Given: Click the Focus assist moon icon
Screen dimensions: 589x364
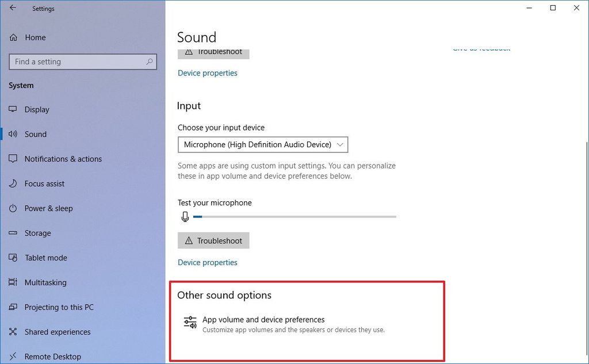Looking at the screenshot, I should [13, 183].
